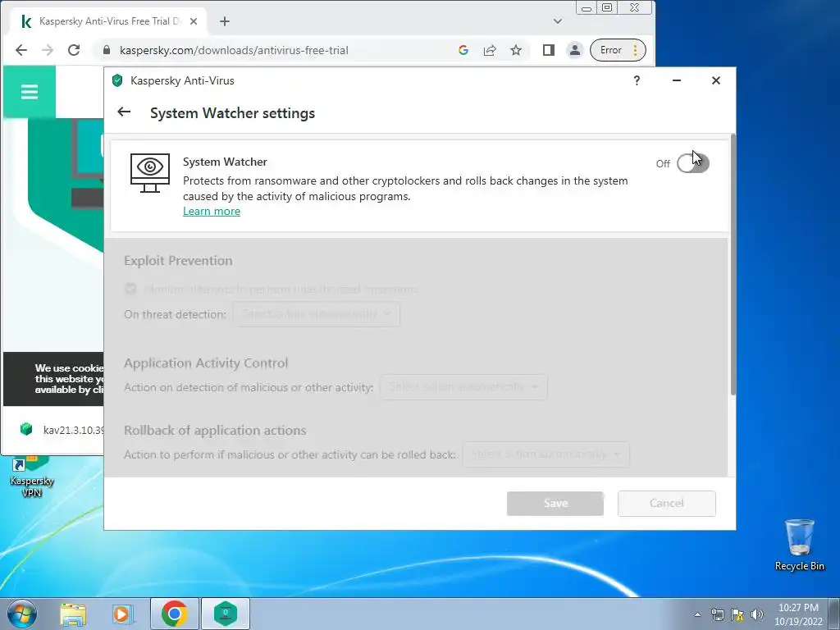
Task: Click Chrome's forward arrow
Action: [48, 50]
